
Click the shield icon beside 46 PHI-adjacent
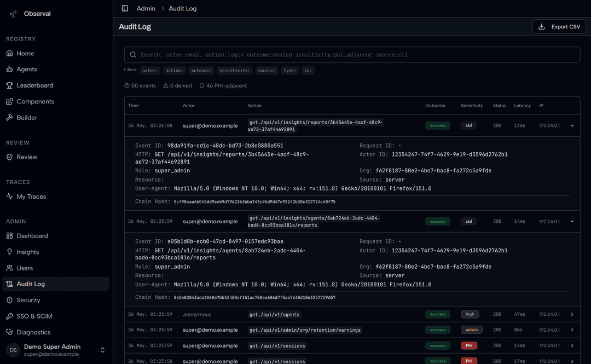point(201,85)
